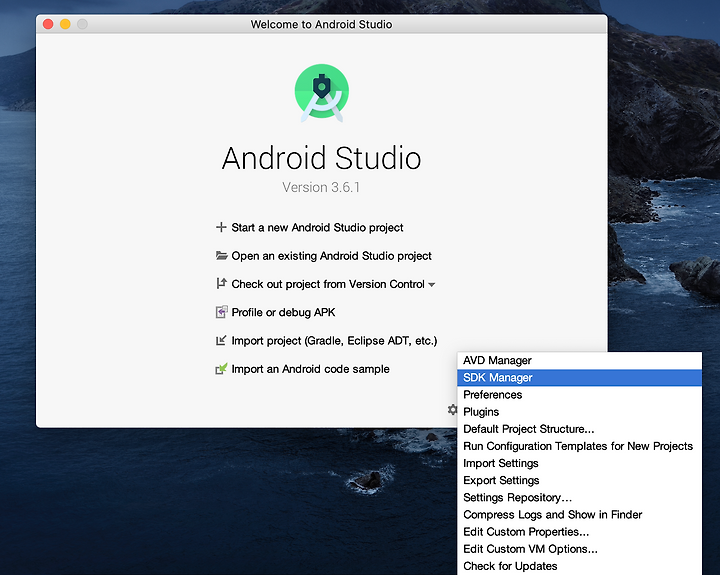Open Preferences from the Configure menu
Screen dimensions: 720x575
tap(579, 395)
